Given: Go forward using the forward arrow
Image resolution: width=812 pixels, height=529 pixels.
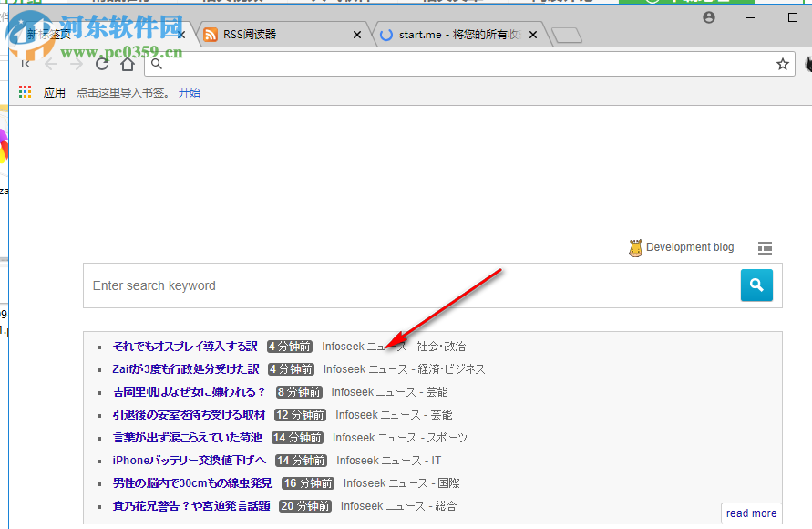Looking at the screenshot, I should tap(77, 65).
